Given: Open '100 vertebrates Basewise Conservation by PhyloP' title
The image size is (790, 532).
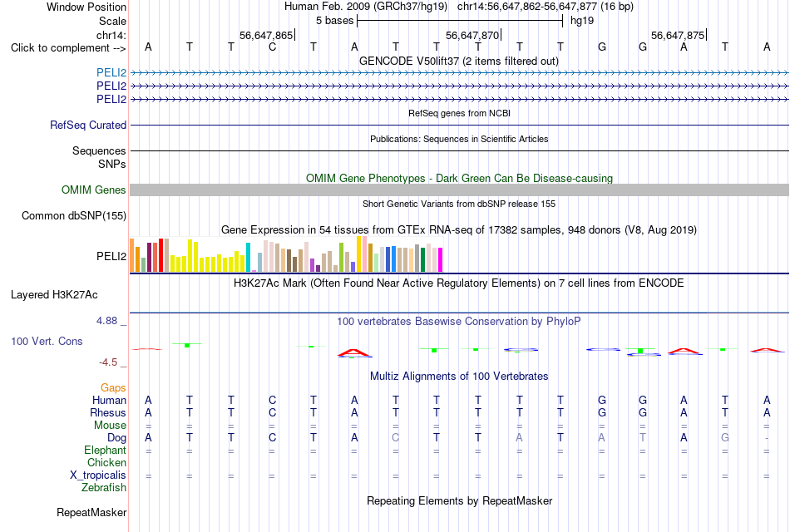Looking at the screenshot, I should [459, 322].
